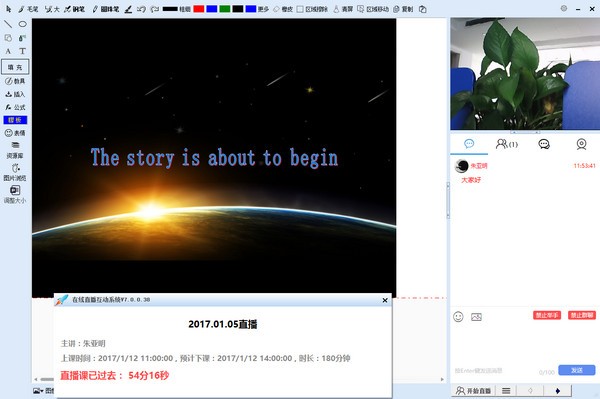600x399 pixels.
Task: Open the emoji picker in chat
Action: coord(458,317)
